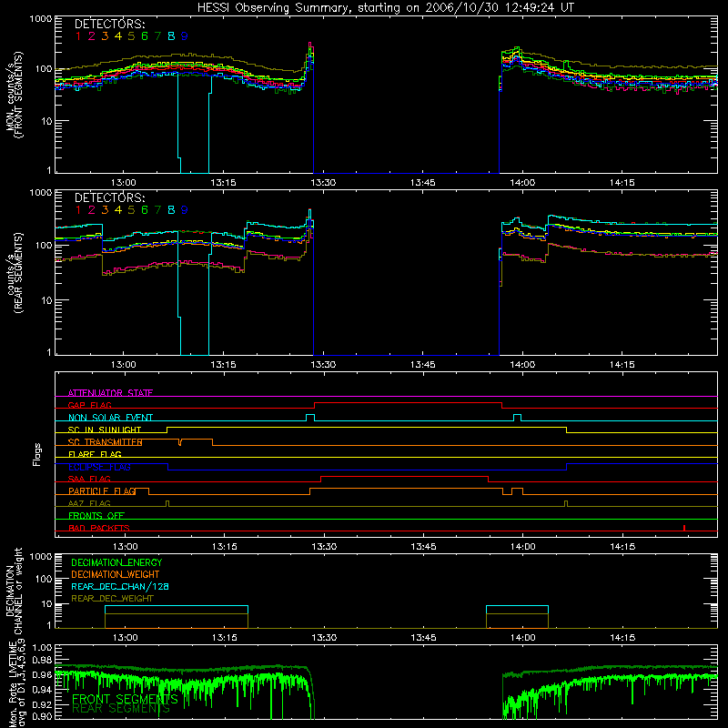The image size is (728, 728).
Task: Click olive detector 5 in rear segments legend
Action: coord(131,210)
